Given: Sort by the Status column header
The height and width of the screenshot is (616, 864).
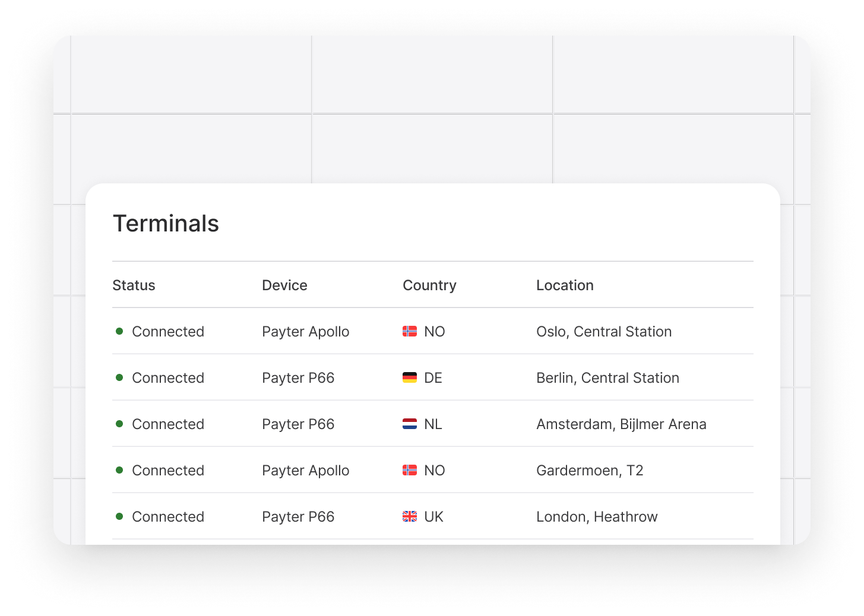Looking at the screenshot, I should click(134, 285).
